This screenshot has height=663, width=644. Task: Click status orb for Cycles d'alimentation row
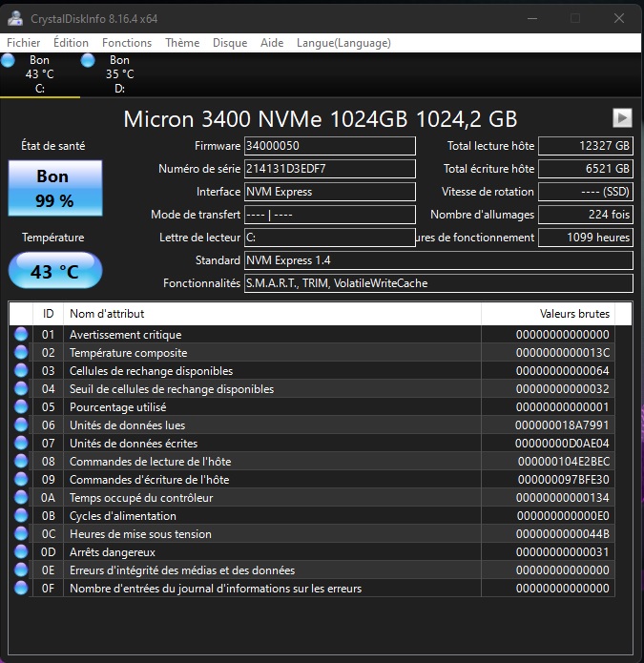[21, 515]
